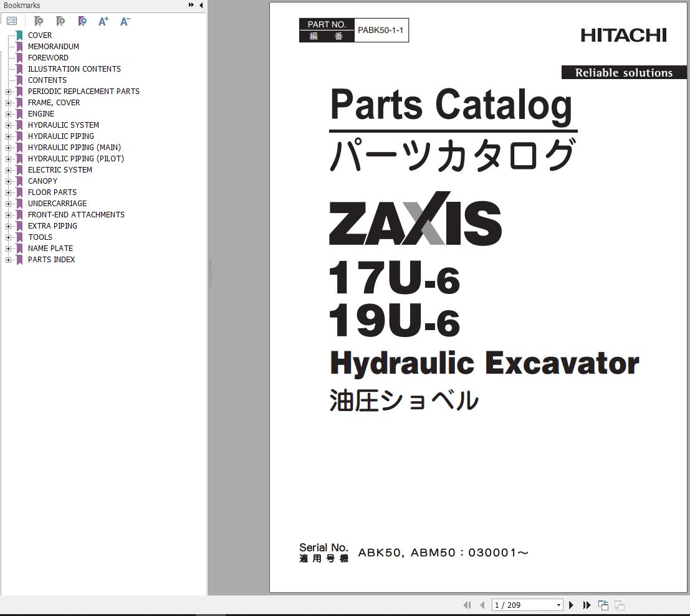Viewport: 690px width, 616px height.
Task: Collapse the Bookmarks panel with left arrow
Action: tap(201, 5)
